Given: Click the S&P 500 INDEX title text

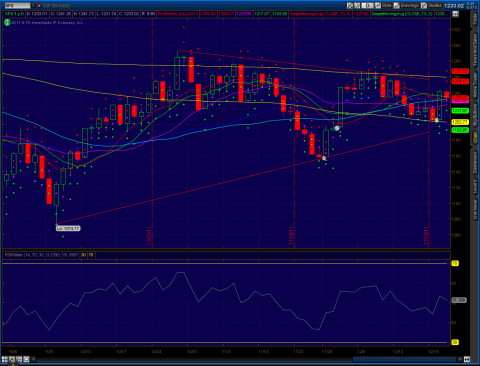Looking at the screenshot, I should point(56,6).
